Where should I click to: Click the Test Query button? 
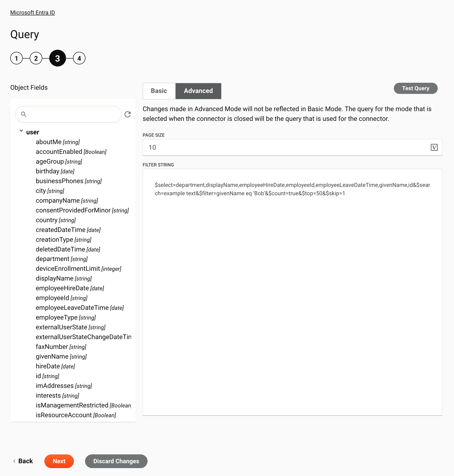tap(416, 88)
